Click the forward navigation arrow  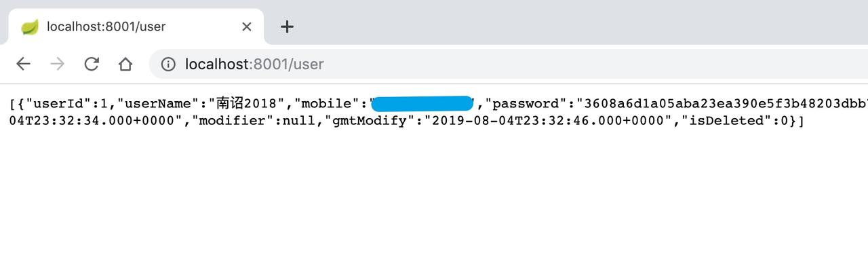[x=58, y=64]
